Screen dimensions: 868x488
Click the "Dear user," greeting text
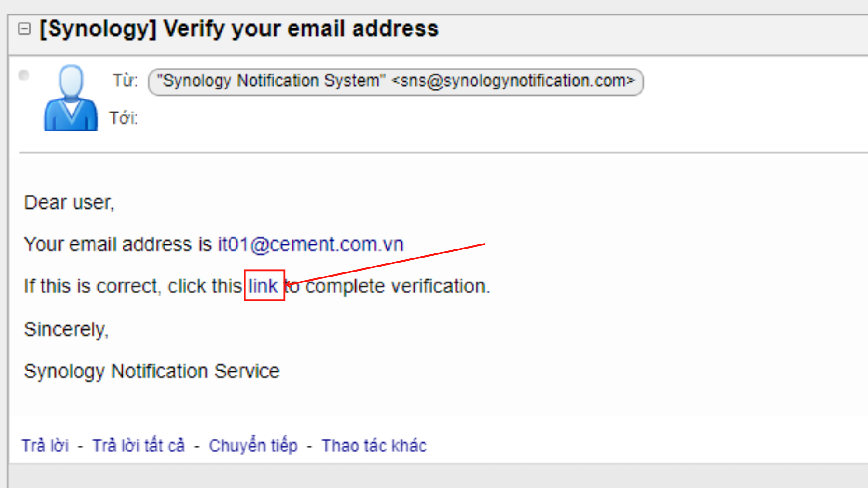pyautogui.click(x=69, y=203)
